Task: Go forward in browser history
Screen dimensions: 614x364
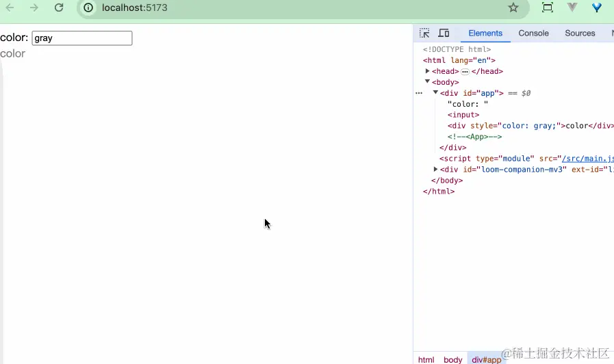Action: [34, 8]
